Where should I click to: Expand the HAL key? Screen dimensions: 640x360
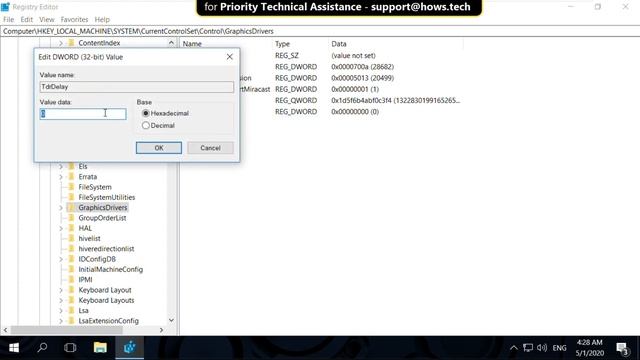point(61,228)
